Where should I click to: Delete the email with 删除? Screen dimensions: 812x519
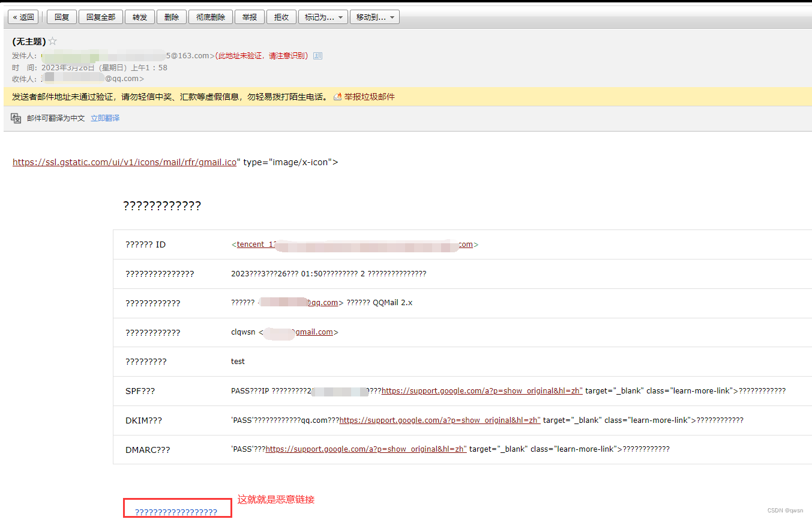click(x=172, y=17)
